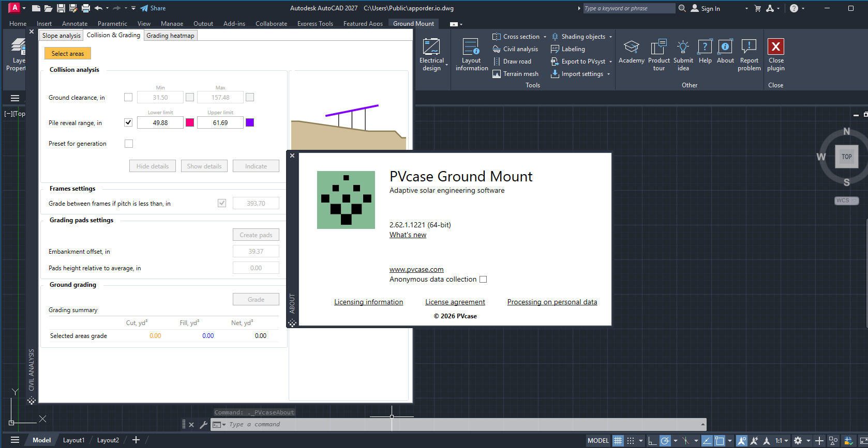Open the Layer Properties tool
868x448 pixels.
(x=17, y=55)
